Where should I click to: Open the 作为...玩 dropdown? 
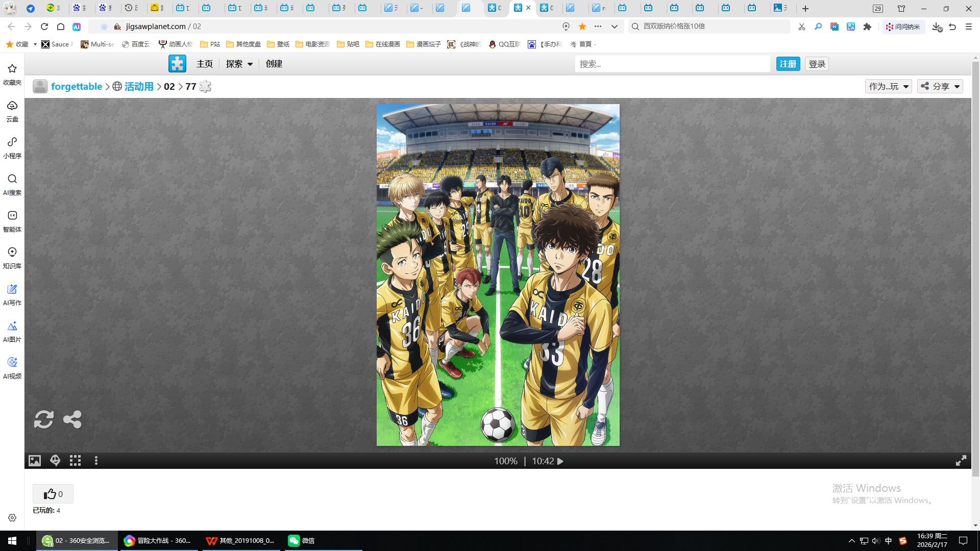tap(888, 86)
